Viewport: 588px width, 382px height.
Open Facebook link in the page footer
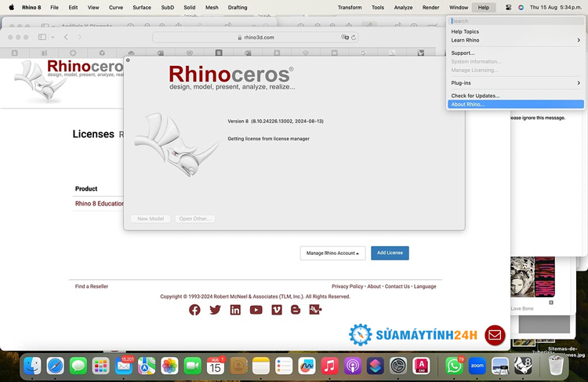194,310
